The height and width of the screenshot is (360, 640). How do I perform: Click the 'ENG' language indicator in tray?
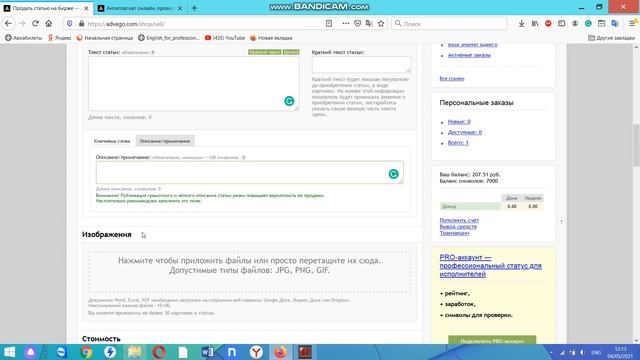[x=596, y=352]
